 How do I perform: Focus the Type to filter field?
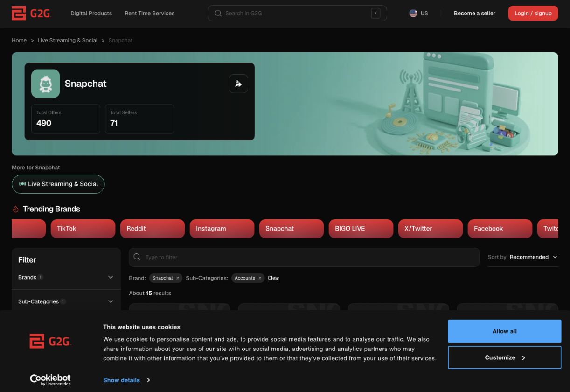pyautogui.click(x=304, y=257)
